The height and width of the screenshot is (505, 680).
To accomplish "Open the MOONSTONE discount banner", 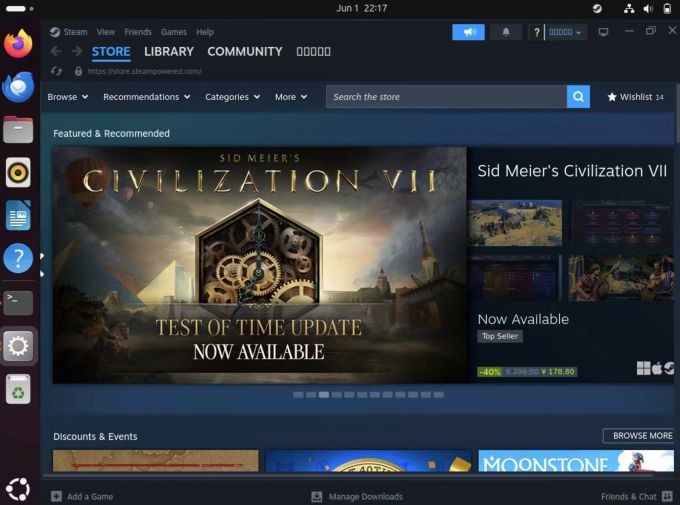I will coord(576,461).
